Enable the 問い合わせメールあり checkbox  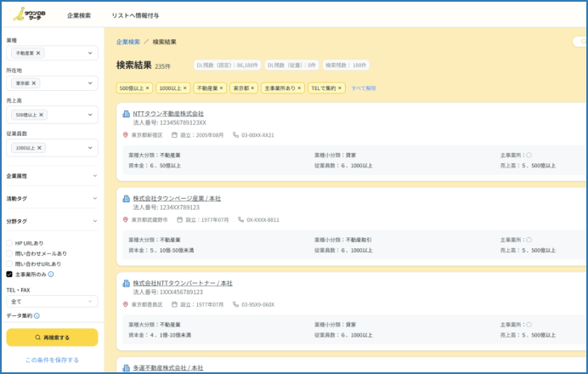(x=9, y=253)
